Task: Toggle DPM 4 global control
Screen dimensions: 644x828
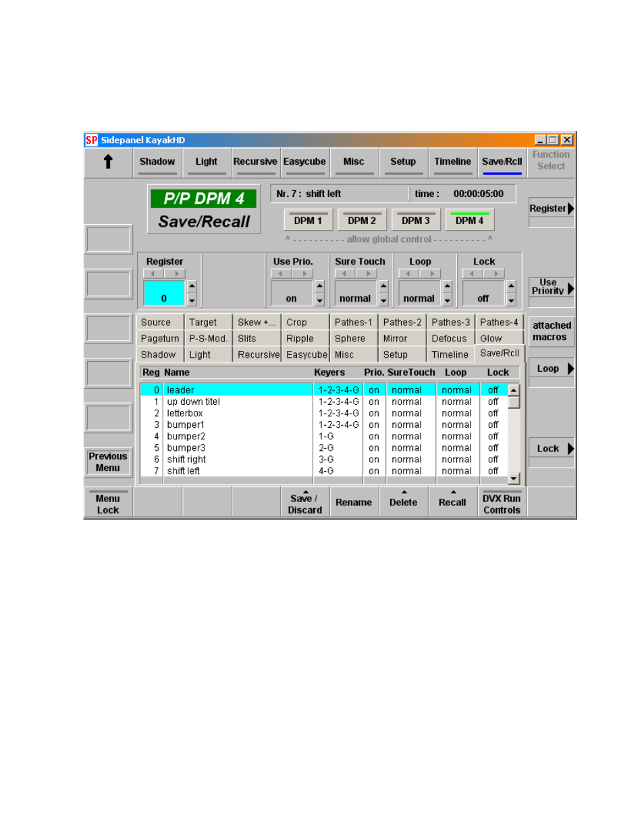Action: point(470,220)
